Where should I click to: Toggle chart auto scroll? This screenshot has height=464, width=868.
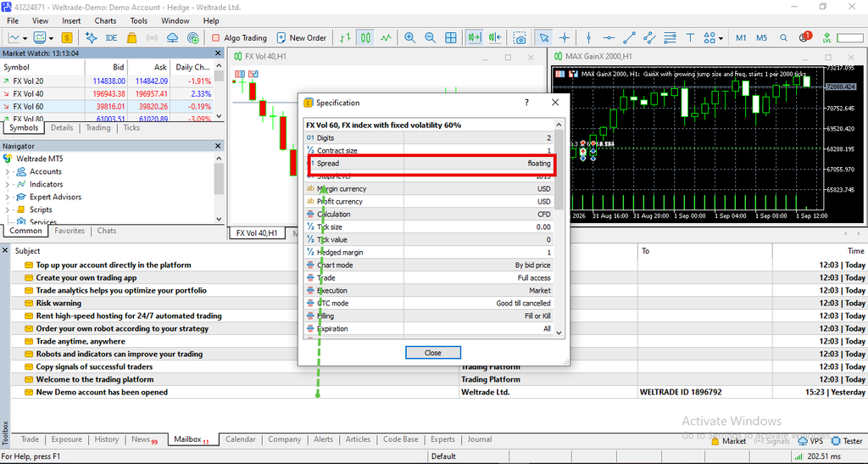[x=475, y=37]
